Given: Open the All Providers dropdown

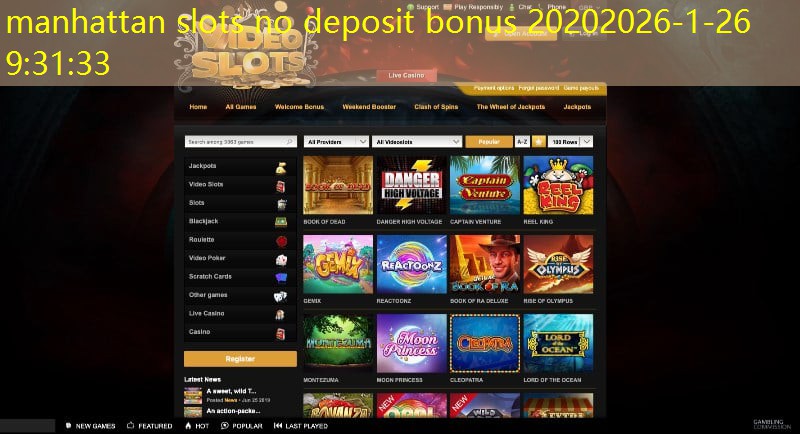Looking at the screenshot, I should pyautogui.click(x=336, y=142).
